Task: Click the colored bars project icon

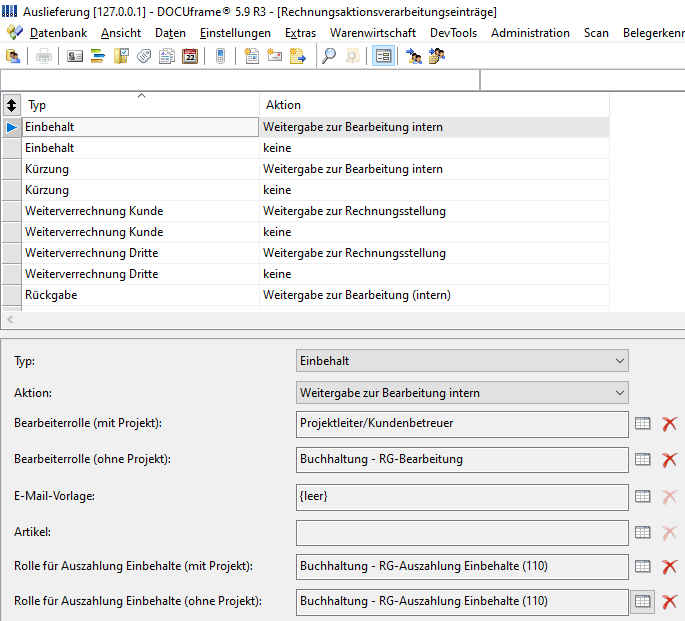Action: 98,56
